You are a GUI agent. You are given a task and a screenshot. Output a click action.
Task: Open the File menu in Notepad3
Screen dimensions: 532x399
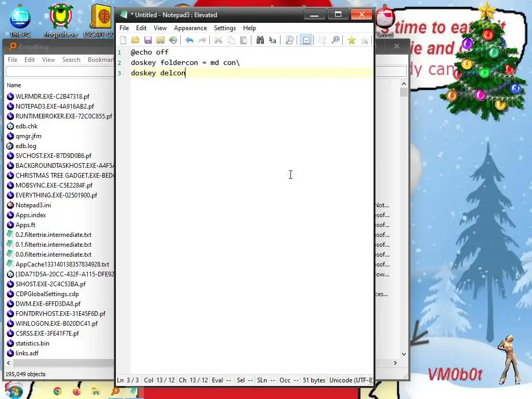124,28
